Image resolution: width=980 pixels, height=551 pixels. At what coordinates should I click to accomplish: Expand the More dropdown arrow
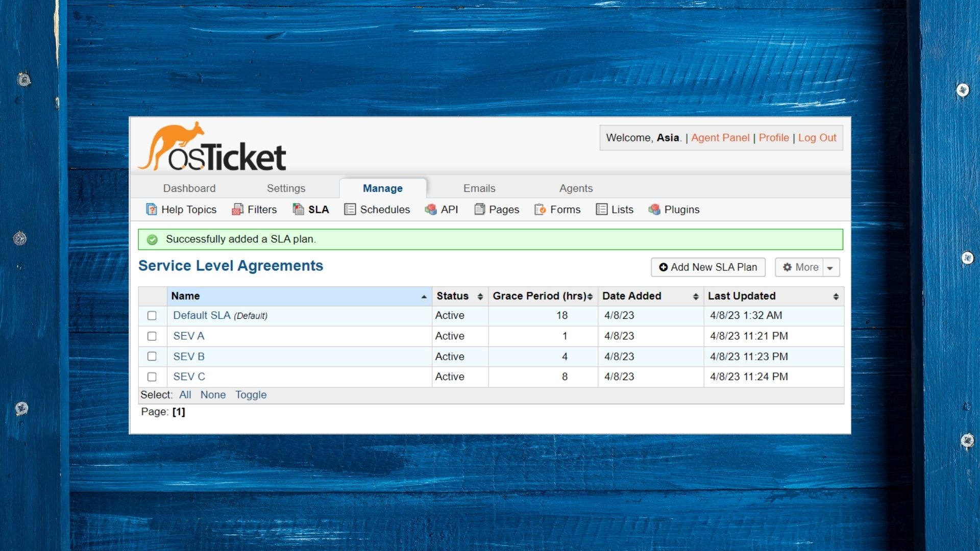(830, 267)
